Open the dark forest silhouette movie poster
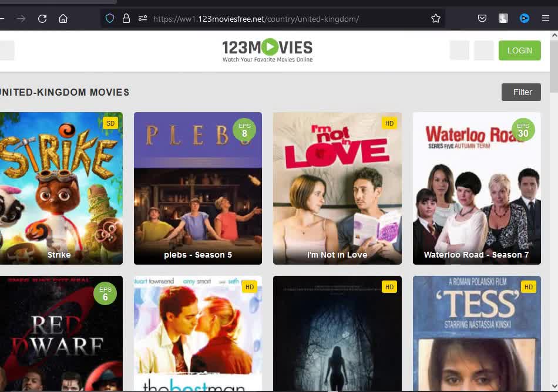Image resolution: width=558 pixels, height=392 pixels. [337, 333]
